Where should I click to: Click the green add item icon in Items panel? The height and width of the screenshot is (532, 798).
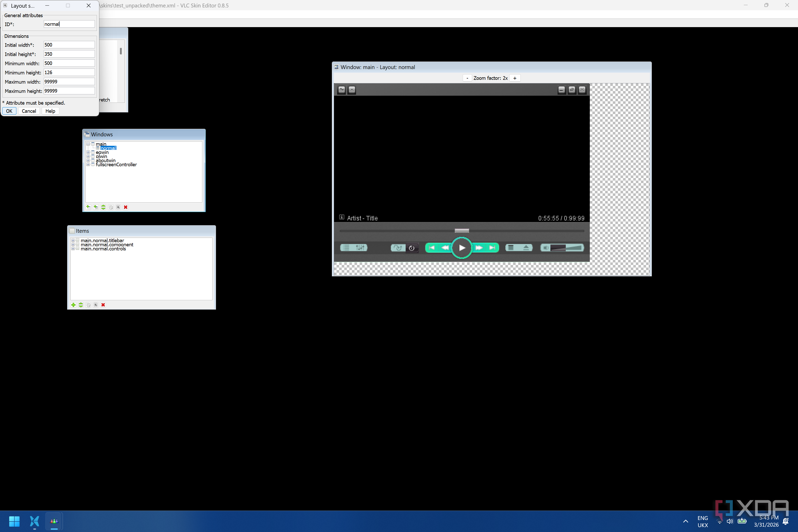[73, 305]
